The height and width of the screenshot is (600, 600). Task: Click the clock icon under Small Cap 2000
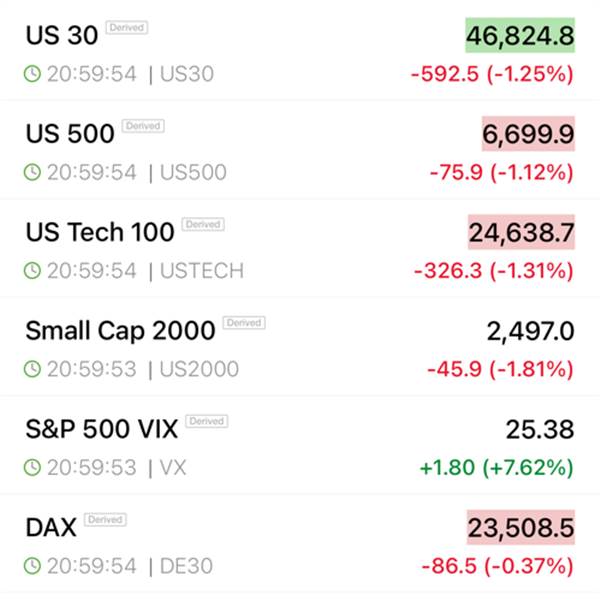[32, 369]
